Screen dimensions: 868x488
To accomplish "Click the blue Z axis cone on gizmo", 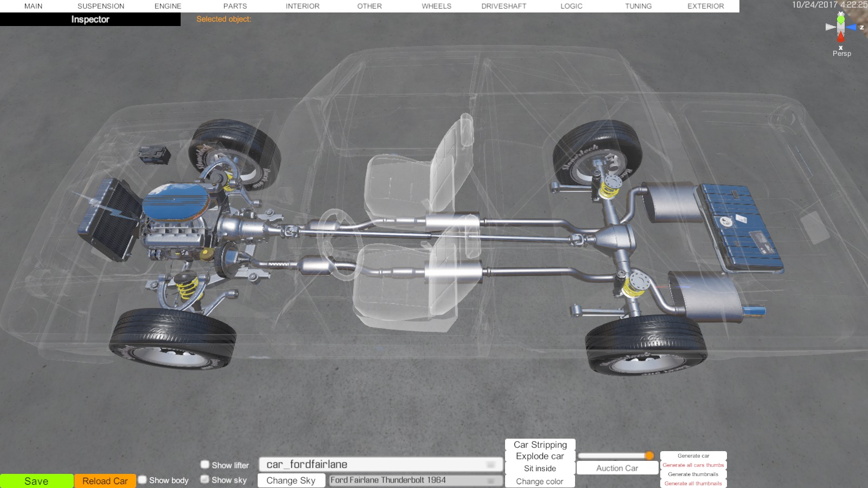I will (852, 27).
